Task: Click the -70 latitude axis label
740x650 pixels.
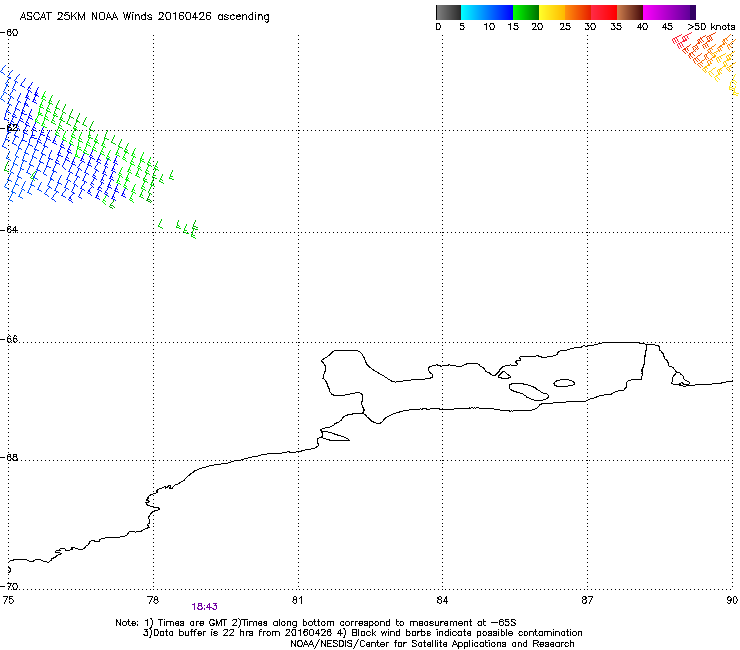Action: tap(9, 586)
